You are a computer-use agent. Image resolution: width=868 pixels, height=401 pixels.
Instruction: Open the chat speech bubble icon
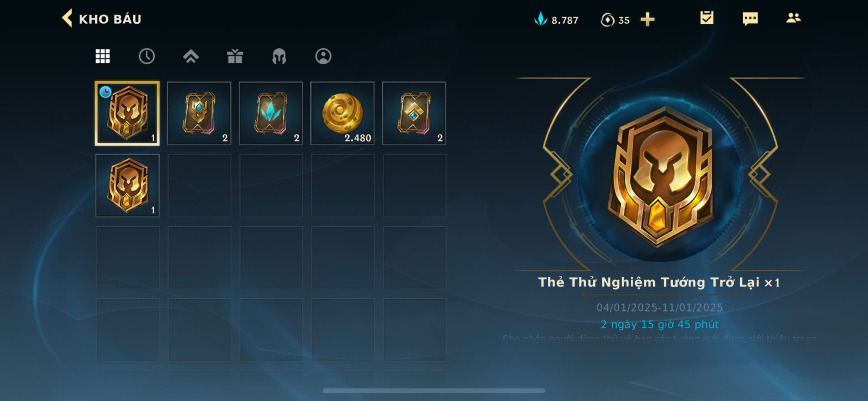(750, 18)
